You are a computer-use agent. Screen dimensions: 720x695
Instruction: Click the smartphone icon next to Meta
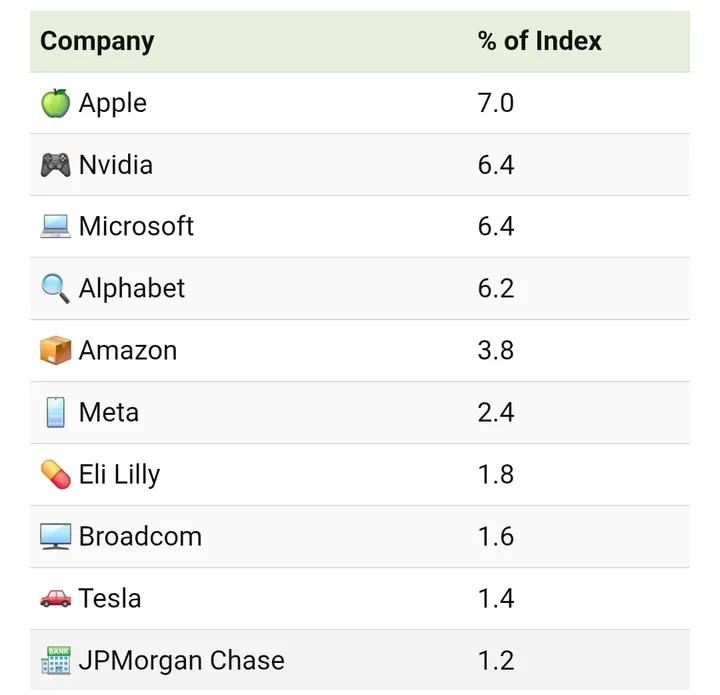[55, 413]
